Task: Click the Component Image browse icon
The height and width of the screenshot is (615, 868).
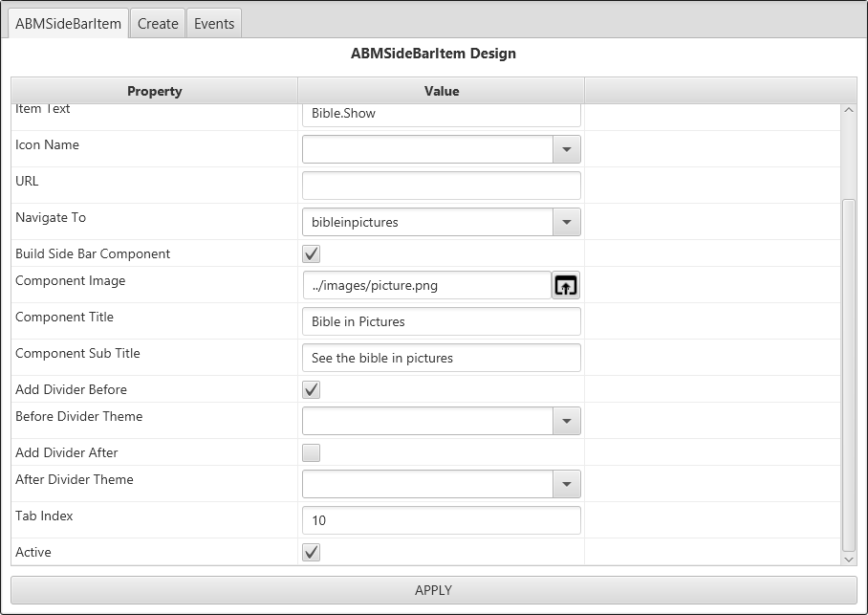Action: 566,285
